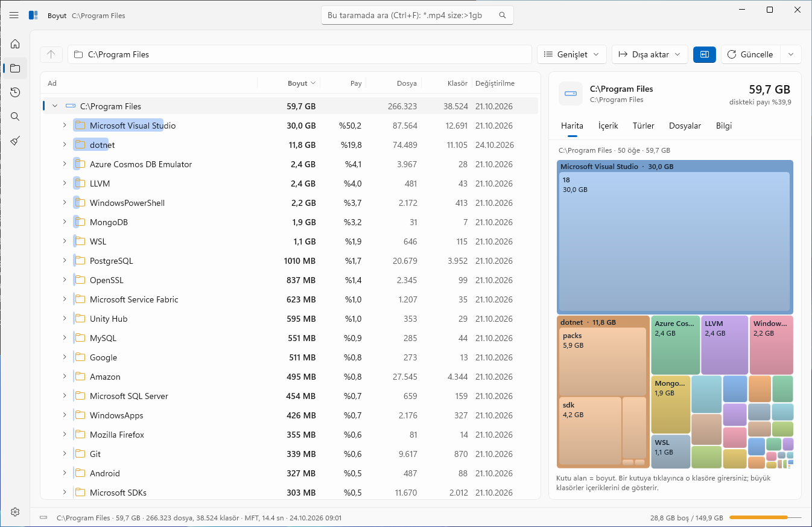Select the Mozilla Firefox row
The image size is (812, 527).
pos(290,435)
